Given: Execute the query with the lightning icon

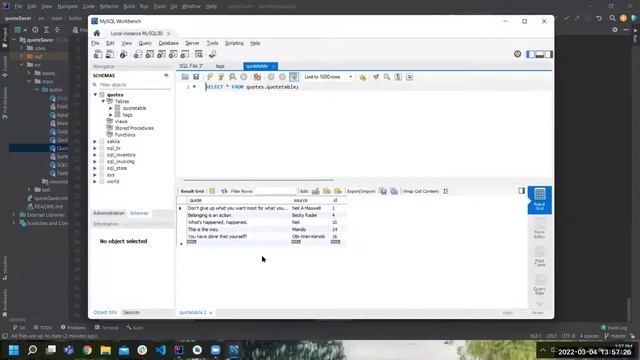Looking at the screenshot, I should (x=210, y=77).
